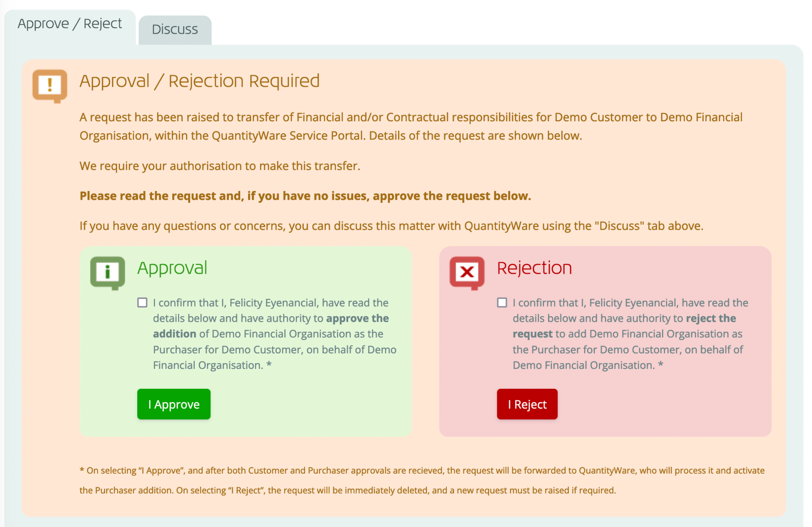Tick the rejection confirmation checkbox
The height and width of the screenshot is (527, 812).
[x=502, y=303]
